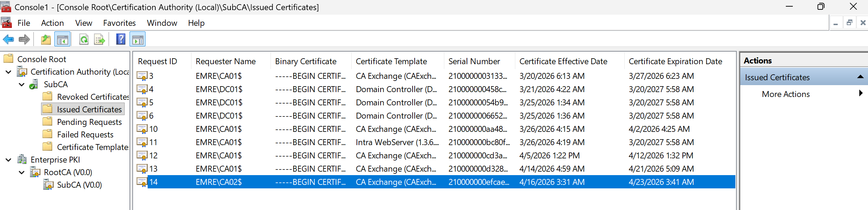The height and width of the screenshot is (210, 868).
Task: Select the Pending Requests folder
Action: pos(89,122)
